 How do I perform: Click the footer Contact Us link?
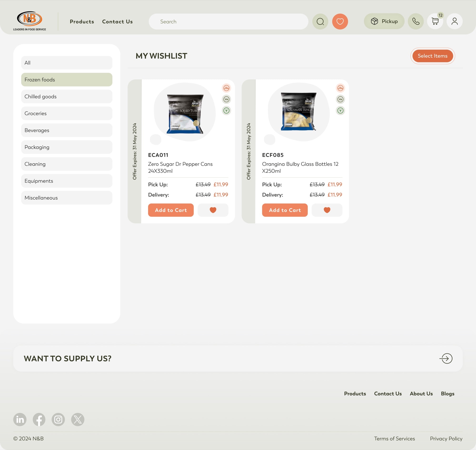(x=388, y=394)
